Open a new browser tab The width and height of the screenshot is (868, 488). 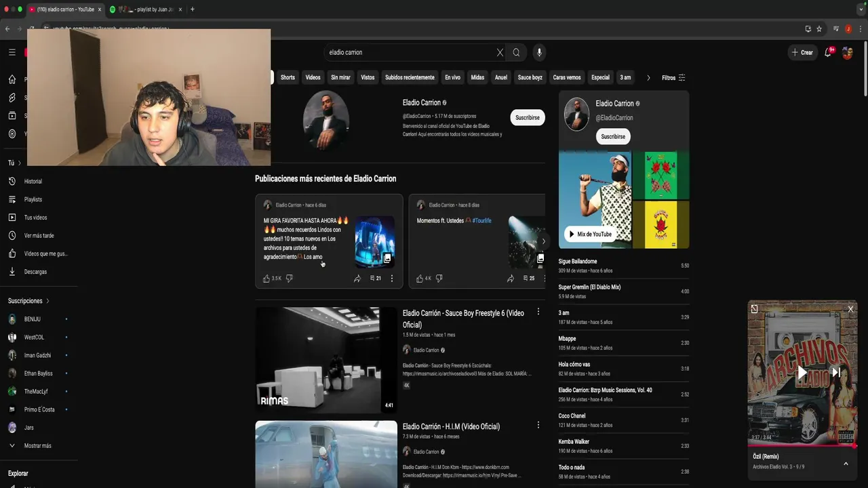click(x=193, y=9)
